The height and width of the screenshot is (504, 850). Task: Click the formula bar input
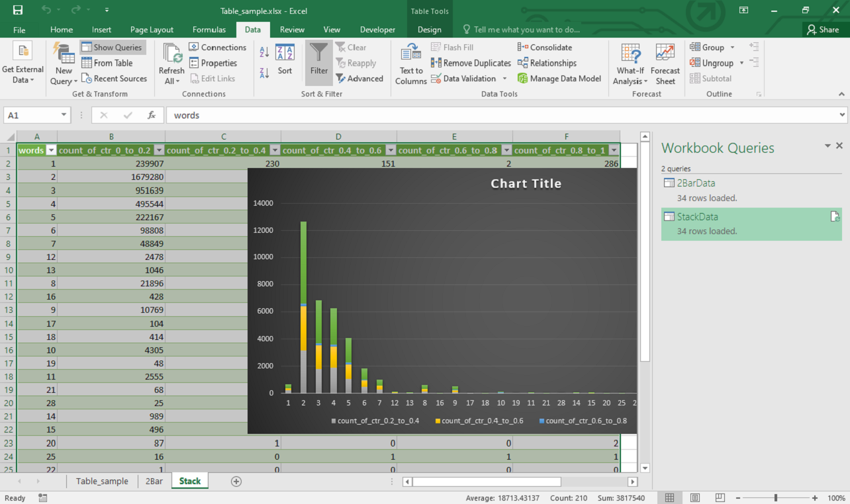pyautogui.click(x=501, y=115)
